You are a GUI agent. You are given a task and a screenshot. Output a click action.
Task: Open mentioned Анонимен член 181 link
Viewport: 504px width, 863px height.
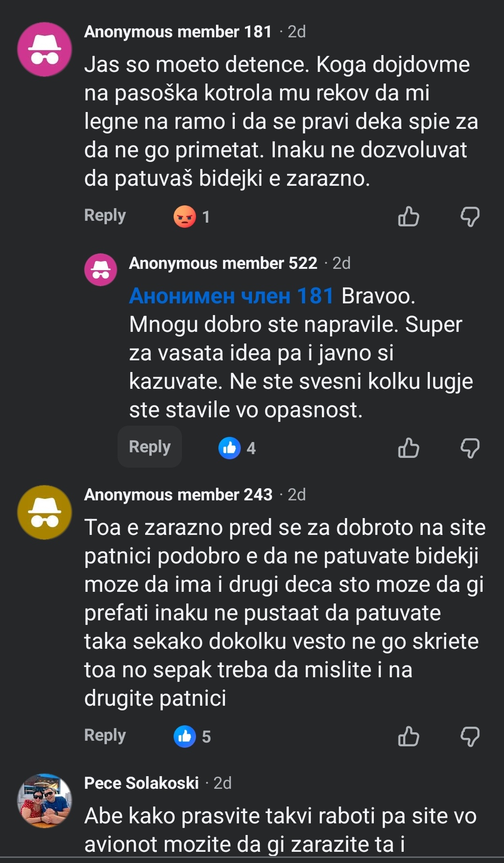231,296
